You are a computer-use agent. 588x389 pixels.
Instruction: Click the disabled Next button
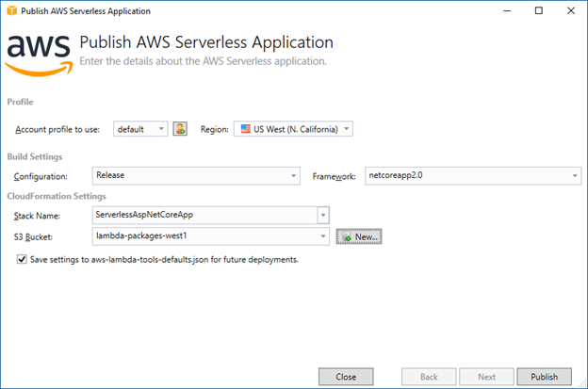coord(487,377)
